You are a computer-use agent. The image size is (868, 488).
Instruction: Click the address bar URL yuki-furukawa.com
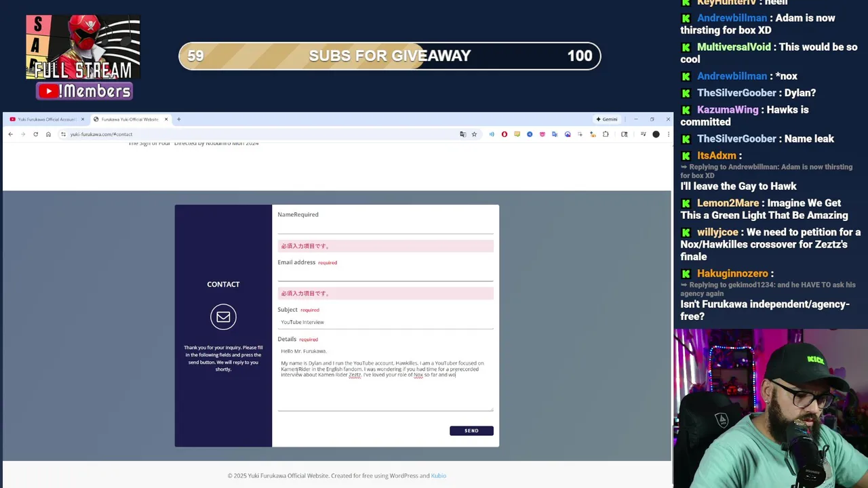[x=101, y=134]
